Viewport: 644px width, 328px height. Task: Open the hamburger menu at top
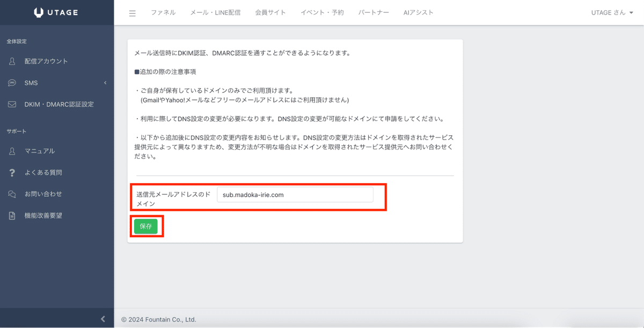[x=132, y=13]
